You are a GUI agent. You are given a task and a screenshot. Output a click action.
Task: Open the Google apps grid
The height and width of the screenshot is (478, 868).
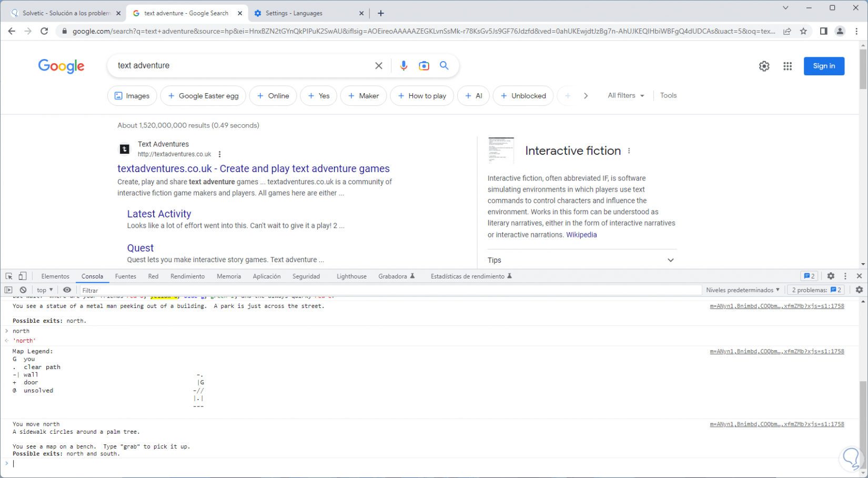pyautogui.click(x=788, y=66)
